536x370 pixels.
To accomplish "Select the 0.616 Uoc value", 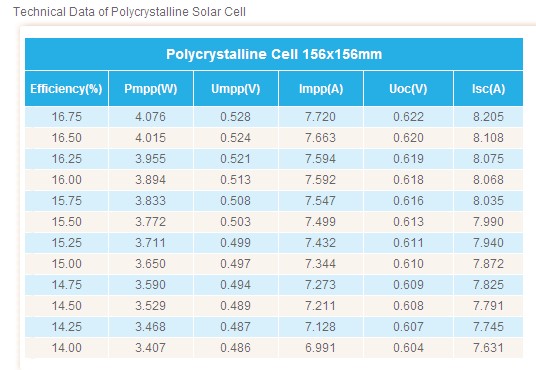I will [408, 201].
